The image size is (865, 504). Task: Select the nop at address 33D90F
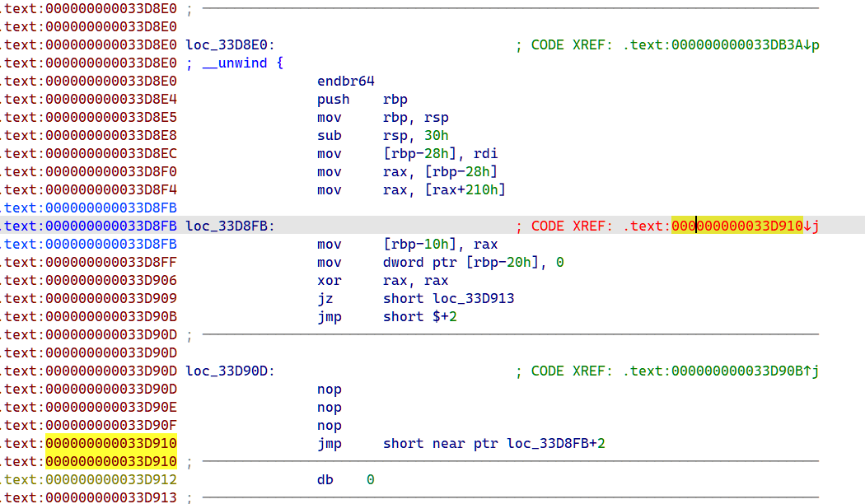330,426
